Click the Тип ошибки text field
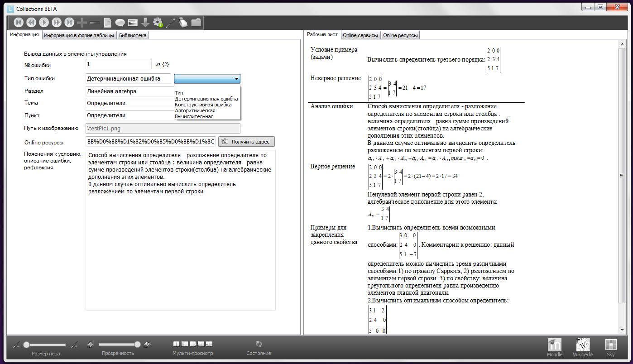 pyautogui.click(x=128, y=79)
